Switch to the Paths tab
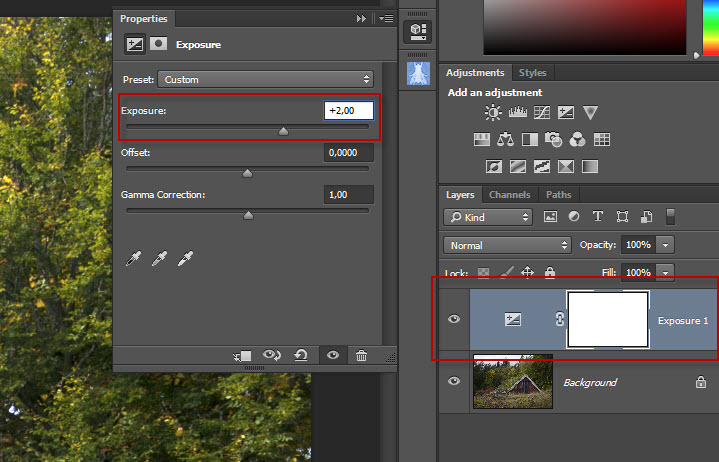Viewport: 719px width, 462px height. pyautogui.click(x=559, y=194)
